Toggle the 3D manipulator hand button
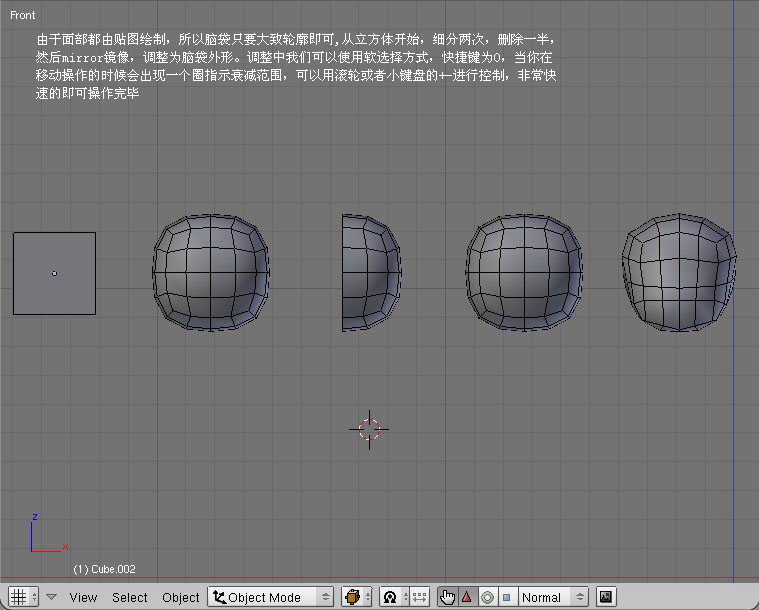This screenshot has width=759, height=610. pyautogui.click(x=447, y=597)
